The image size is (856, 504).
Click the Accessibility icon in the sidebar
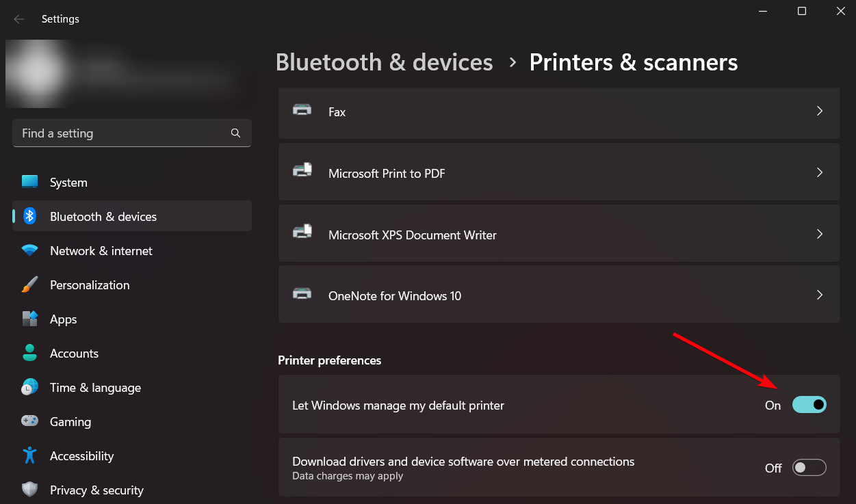click(30, 455)
